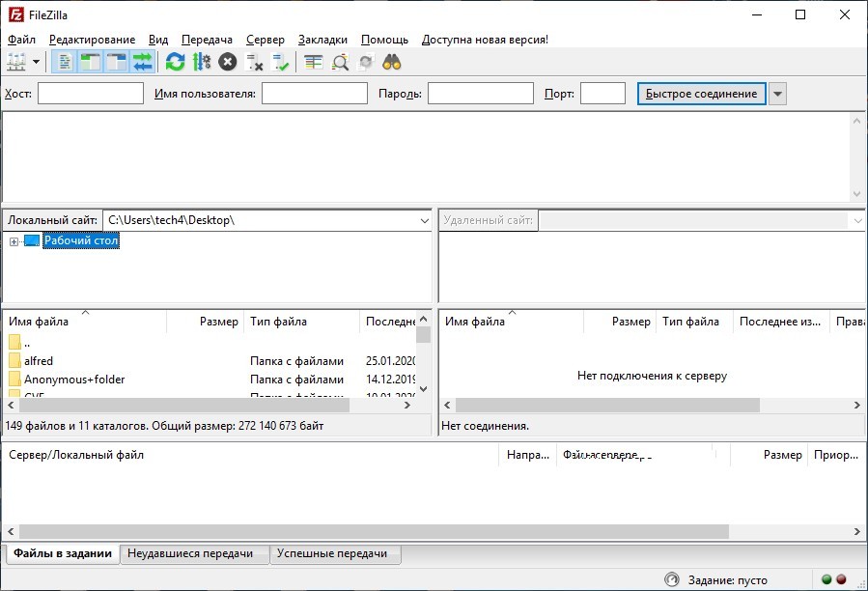Toggle processing of the transfer queue

[202, 62]
